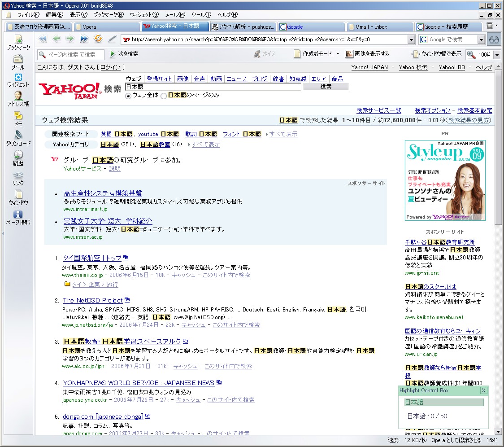Open the ダウンロード transfers panel
The width and height of the screenshot is (504, 447).
pyautogui.click(x=18, y=138)
